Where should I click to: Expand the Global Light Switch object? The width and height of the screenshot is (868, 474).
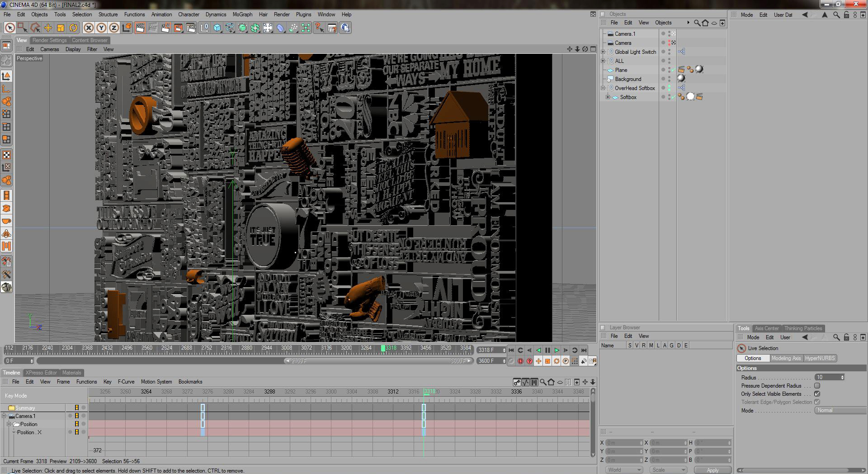603,52
